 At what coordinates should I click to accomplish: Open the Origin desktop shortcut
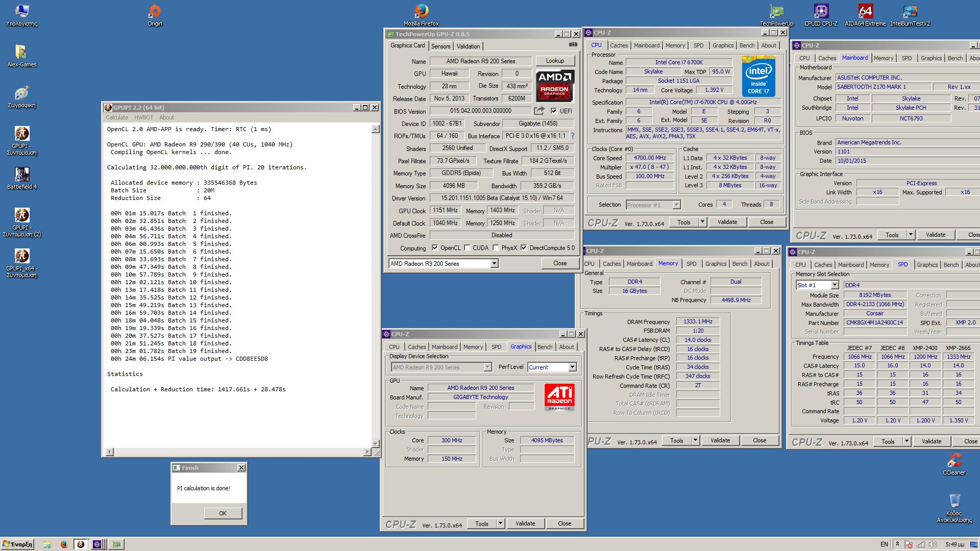click(154, 14)
